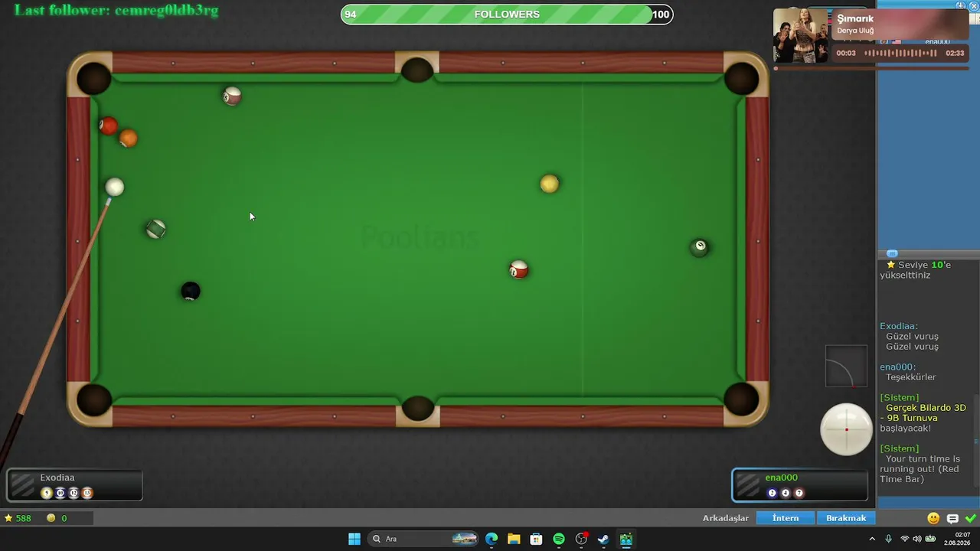
Task: Click the solid red ball touching left rail
Action: pyautogui.click(x=108, y=126)
